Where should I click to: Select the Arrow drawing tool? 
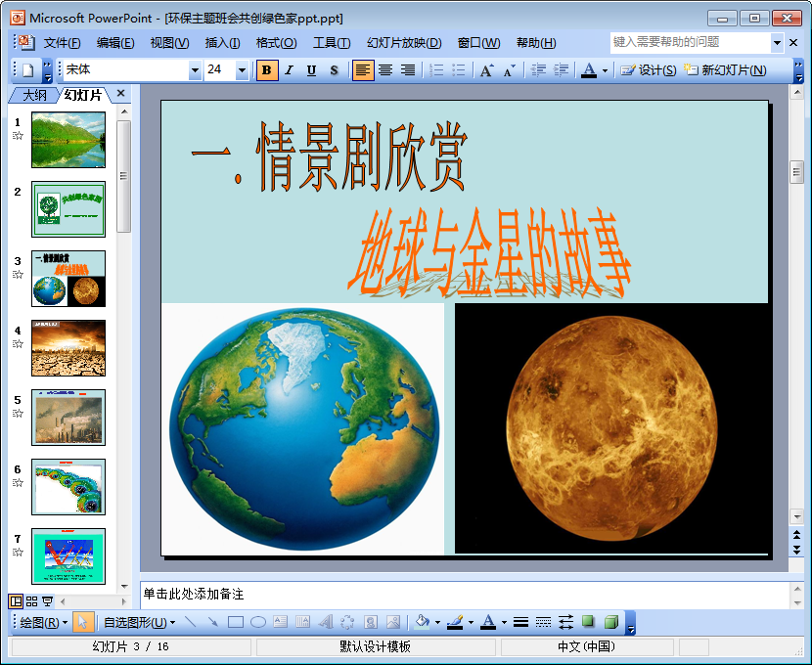[213, 623]
